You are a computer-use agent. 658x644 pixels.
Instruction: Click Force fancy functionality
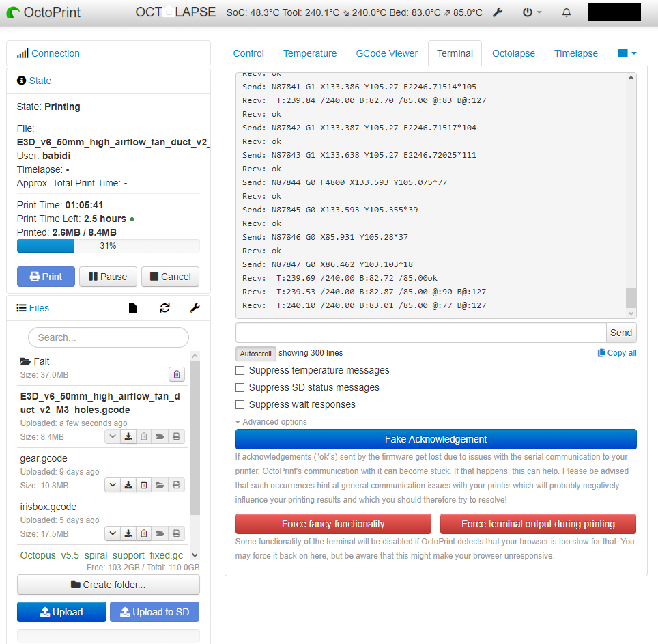tap(333, 524)
